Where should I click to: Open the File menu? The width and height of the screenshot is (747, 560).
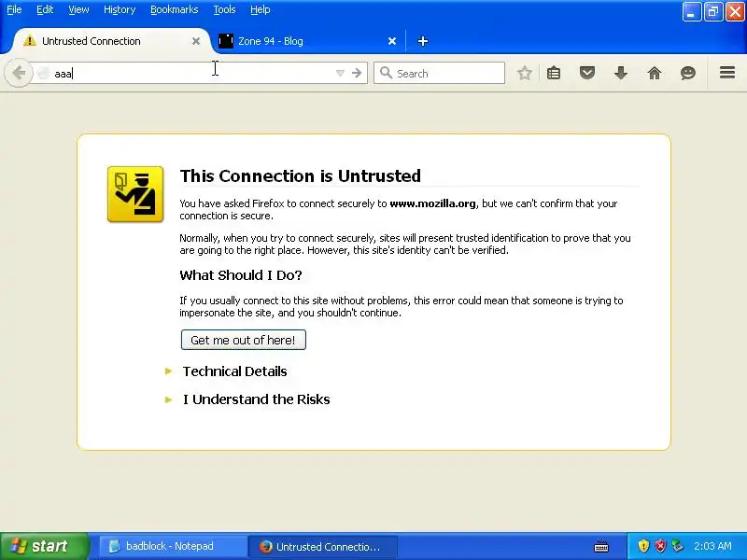coord(14,9)
